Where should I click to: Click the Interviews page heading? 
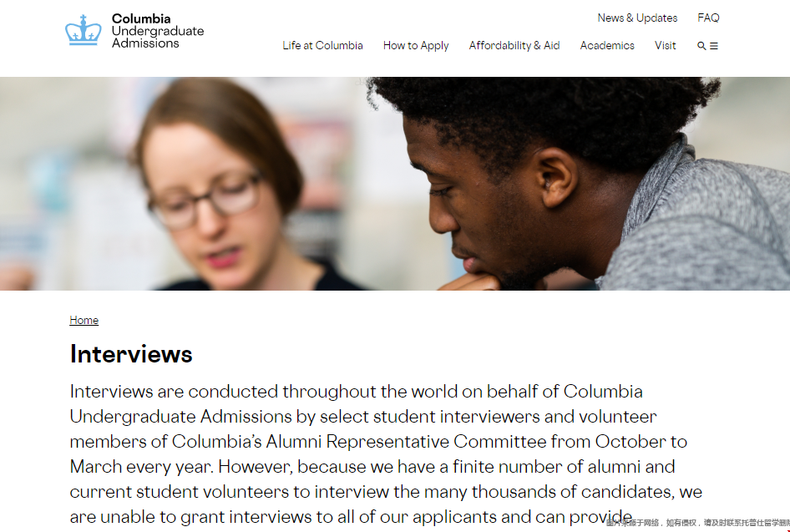click(131, 354)
